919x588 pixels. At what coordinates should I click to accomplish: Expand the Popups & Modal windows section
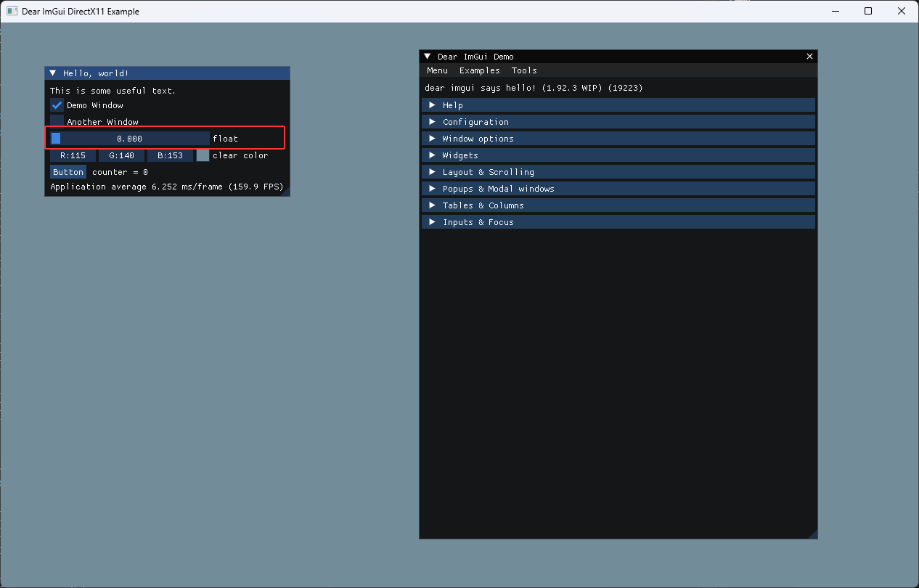618,189
